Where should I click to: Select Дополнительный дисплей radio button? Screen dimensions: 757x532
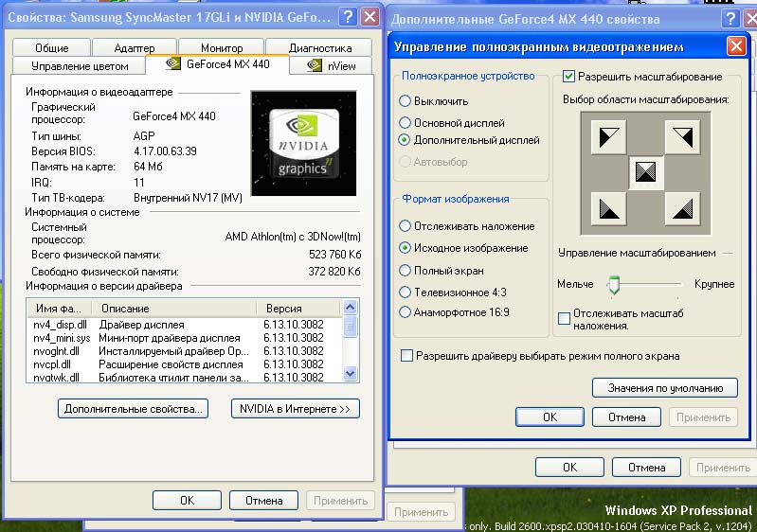(x=469, y=140)
